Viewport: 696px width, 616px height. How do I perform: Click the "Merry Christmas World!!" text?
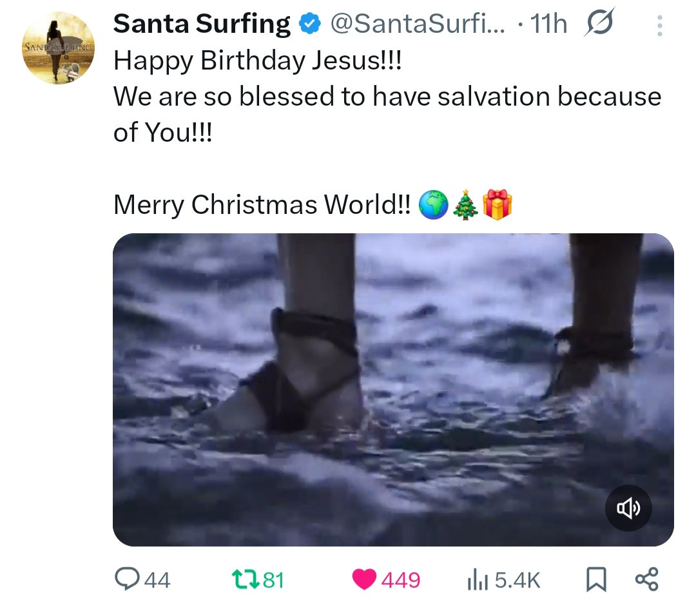[x=261, y=205]
